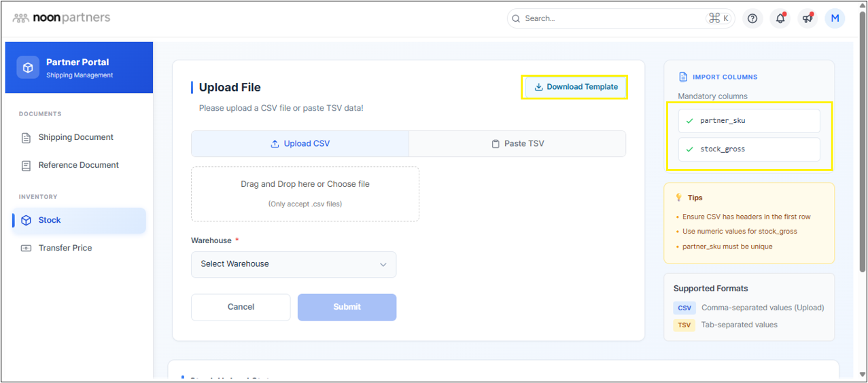Open Reference Document in sidebar
Screen dimensions: 868x383
(x=78, y=165)
